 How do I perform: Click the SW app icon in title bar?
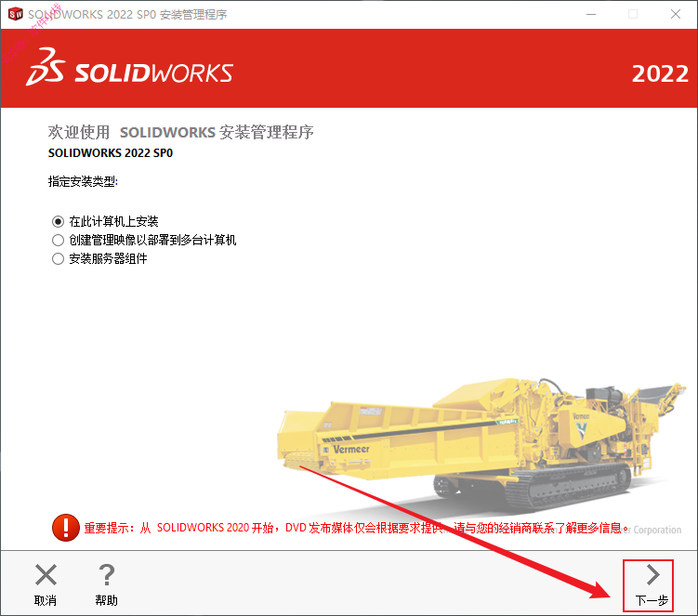[x=16, y=14]
